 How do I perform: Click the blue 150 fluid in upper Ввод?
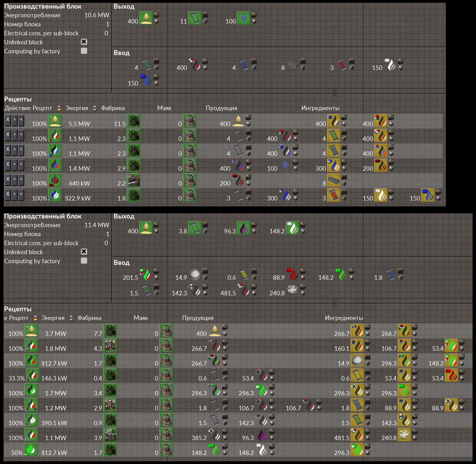pos(146,80)
